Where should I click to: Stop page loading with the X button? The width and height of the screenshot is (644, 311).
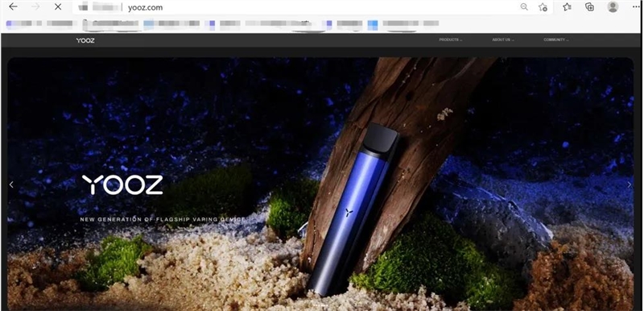[58, 6]
